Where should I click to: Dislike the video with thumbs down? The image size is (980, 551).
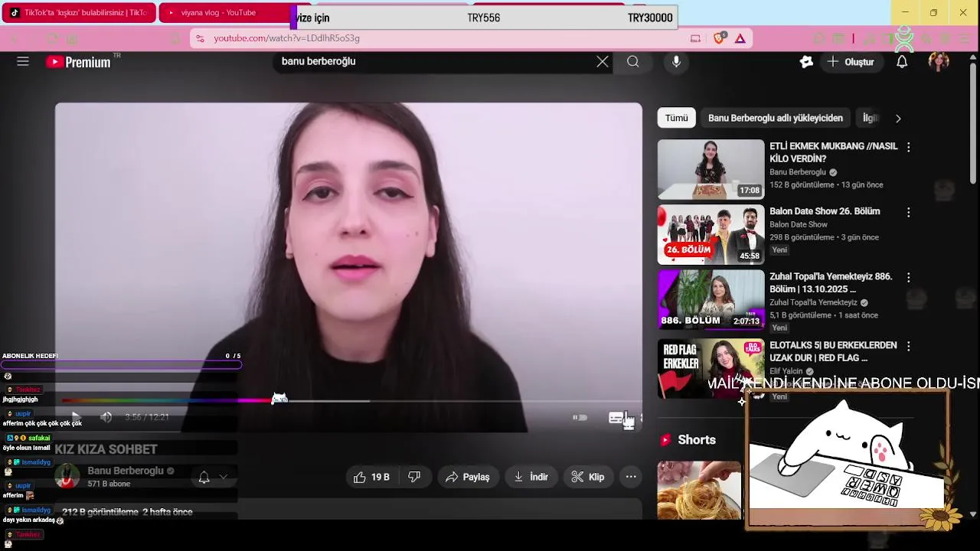pos(414,477)
